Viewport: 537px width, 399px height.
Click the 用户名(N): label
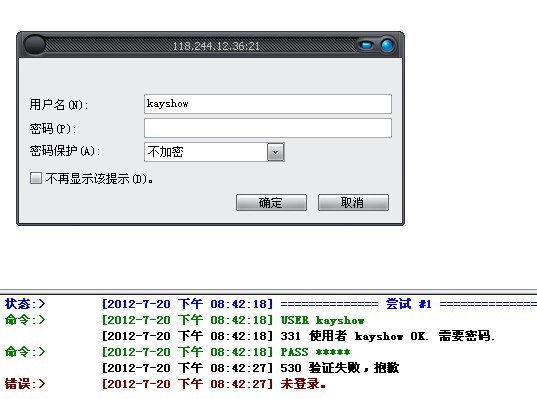(x=59, y=104)
